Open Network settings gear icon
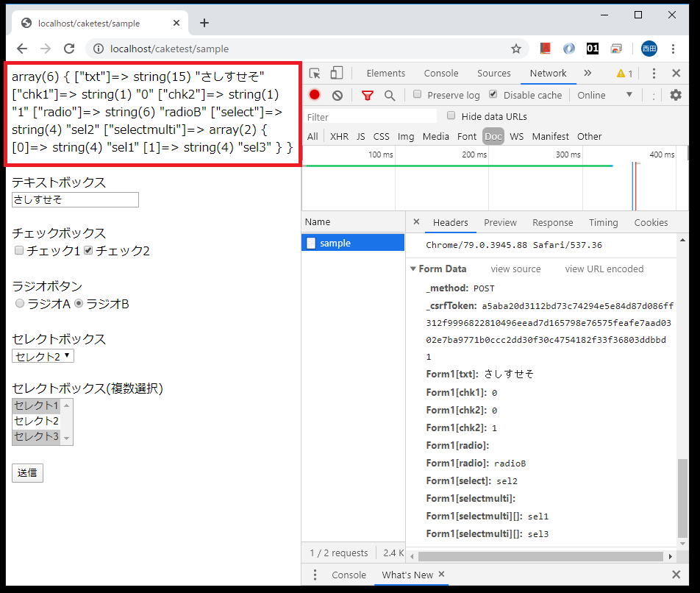Viewport: 700px width, 593px height. click(675, 95)
